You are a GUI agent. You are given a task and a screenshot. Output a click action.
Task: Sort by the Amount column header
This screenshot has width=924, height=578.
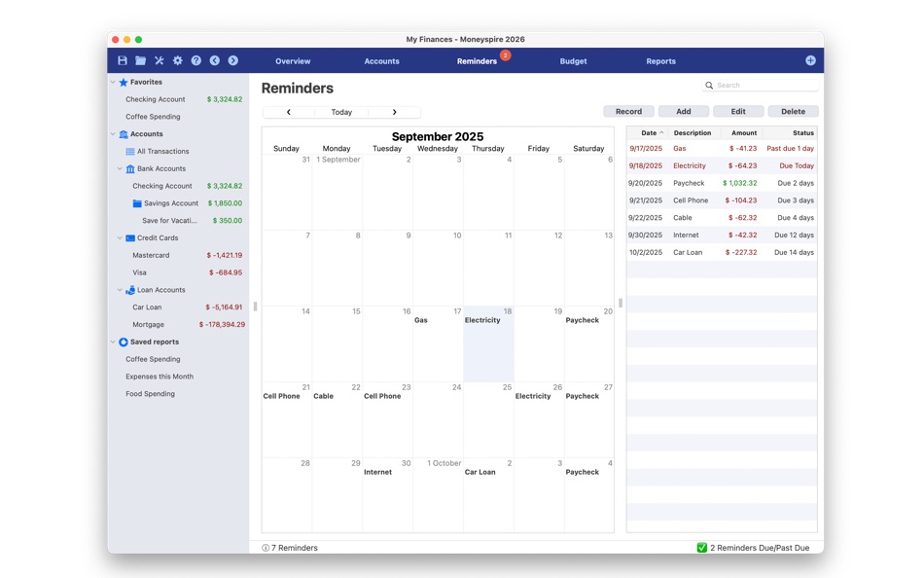(744, 133)
